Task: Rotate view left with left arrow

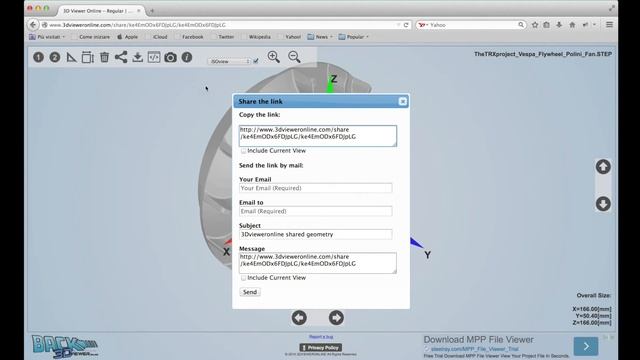Action: click(299, 318)
